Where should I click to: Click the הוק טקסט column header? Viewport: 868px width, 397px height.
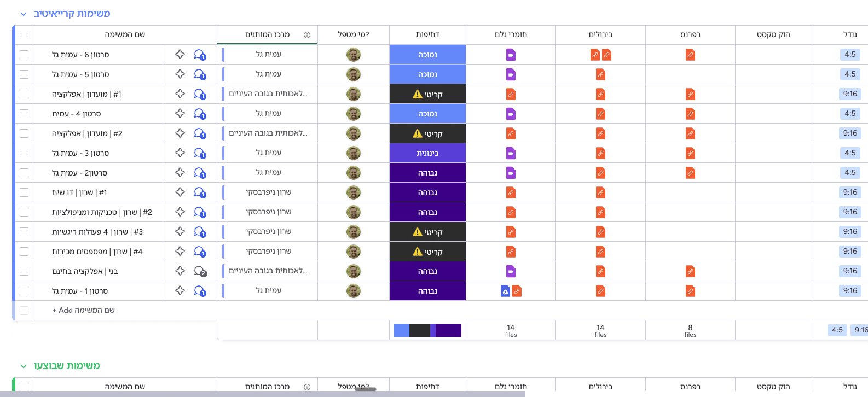click(773, 34)
